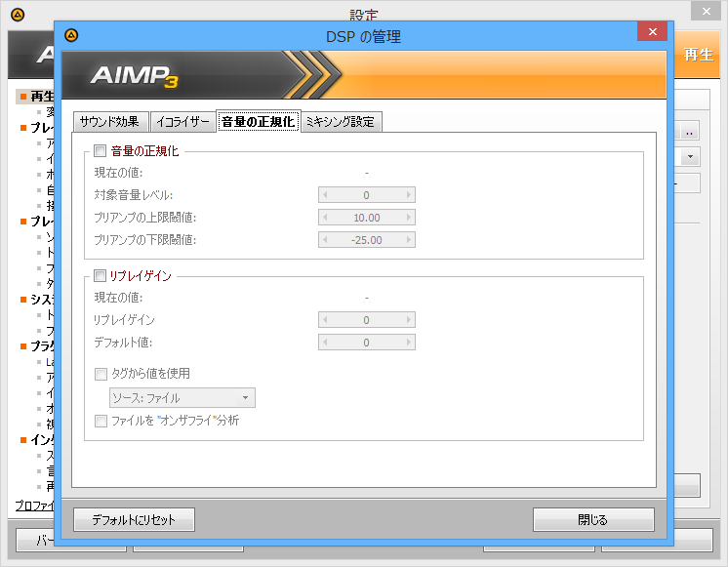
Task: Close the DSP の管理 dialog
Action: 652,31
